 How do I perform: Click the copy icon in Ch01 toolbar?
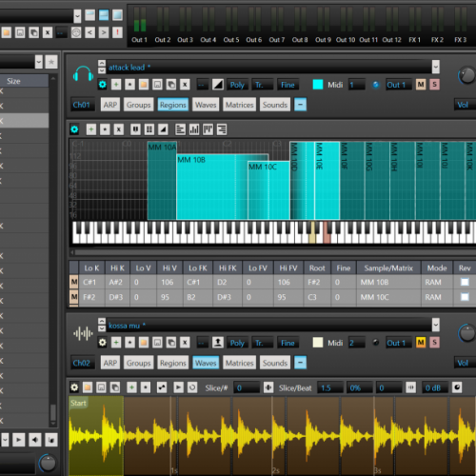(171, 85)
